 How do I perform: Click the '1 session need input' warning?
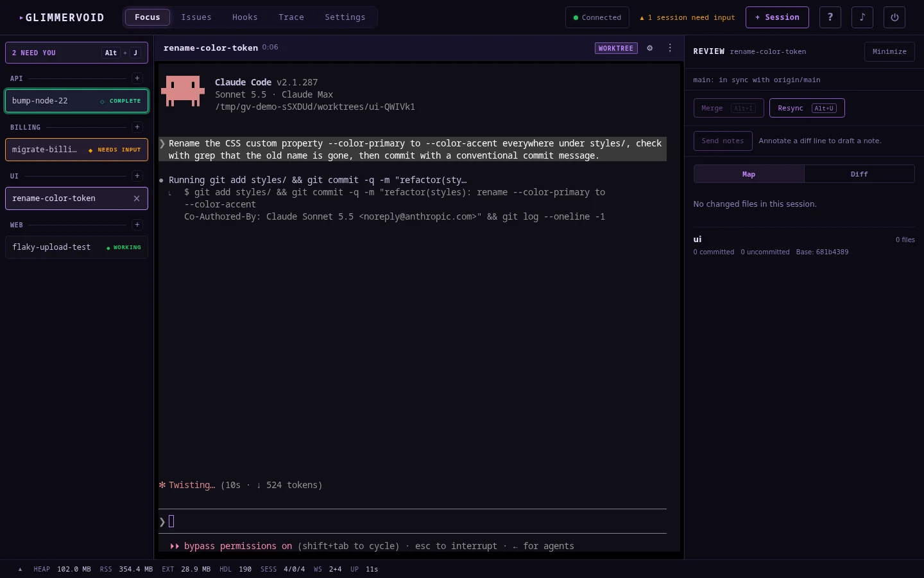coord(687,17)
